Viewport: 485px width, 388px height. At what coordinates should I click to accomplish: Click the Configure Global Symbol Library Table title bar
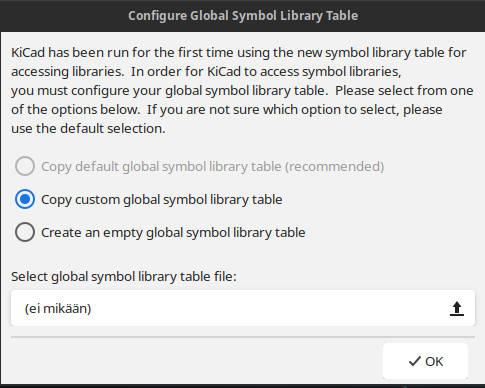(243, 16)
